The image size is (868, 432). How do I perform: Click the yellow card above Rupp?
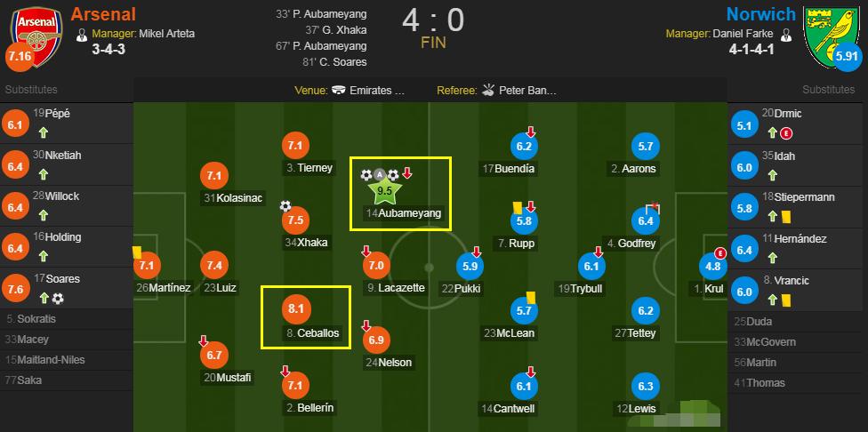517,205
